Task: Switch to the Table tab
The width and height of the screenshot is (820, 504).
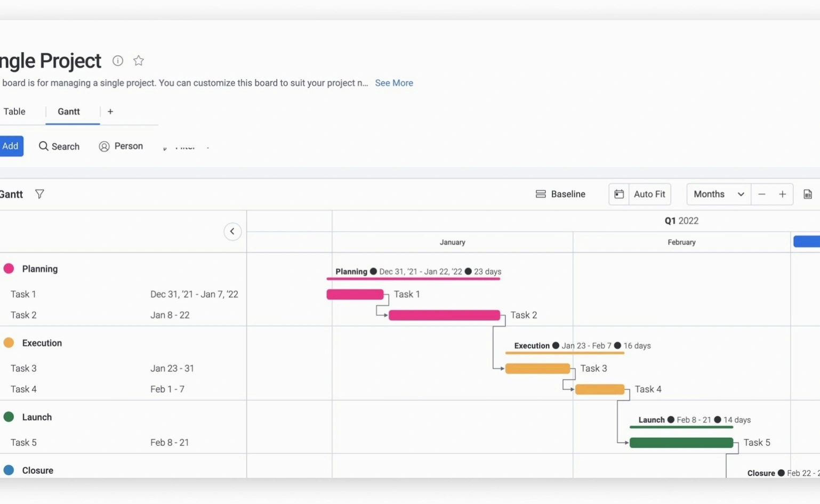Action: pyautogui.click(x=14, y=111)
